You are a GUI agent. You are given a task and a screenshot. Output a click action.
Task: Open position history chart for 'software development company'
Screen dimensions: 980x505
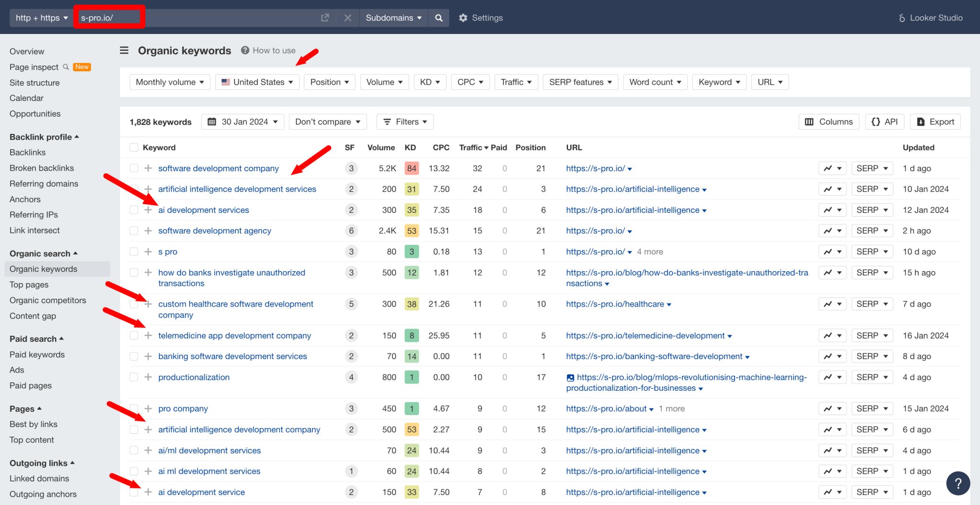coord(833,168)
